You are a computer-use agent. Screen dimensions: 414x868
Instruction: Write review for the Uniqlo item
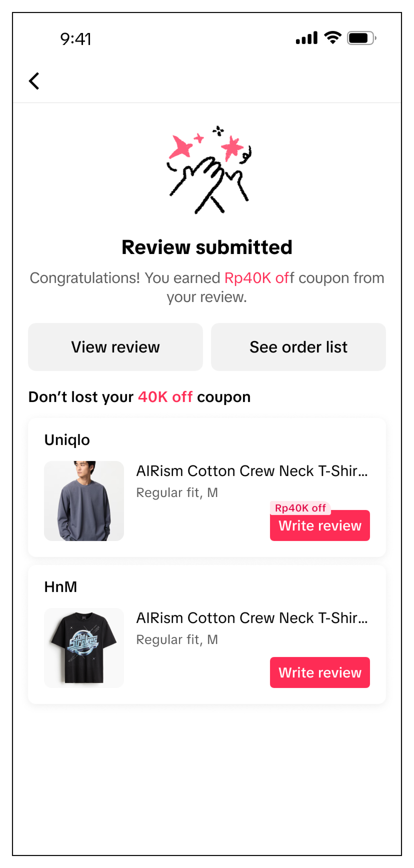click(319, 526)
